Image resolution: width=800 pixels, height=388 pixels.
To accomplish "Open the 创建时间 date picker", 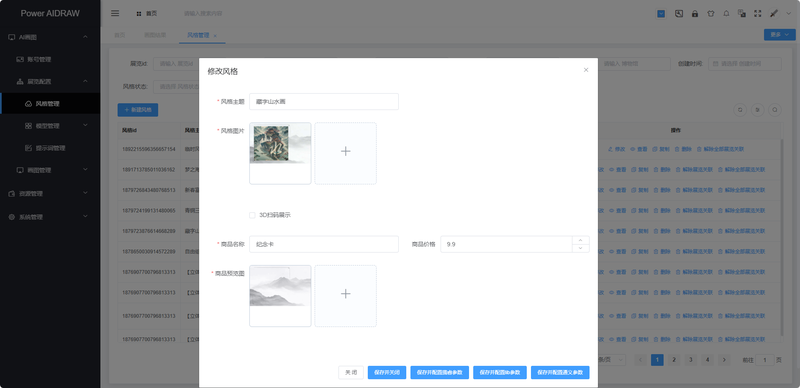I will point(744,64).
